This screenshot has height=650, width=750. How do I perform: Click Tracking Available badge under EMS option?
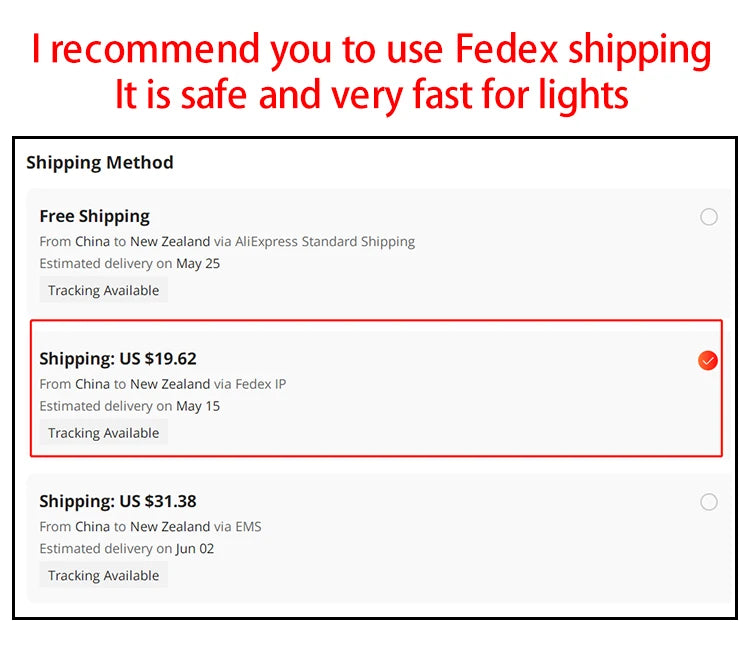pos(103,575)
